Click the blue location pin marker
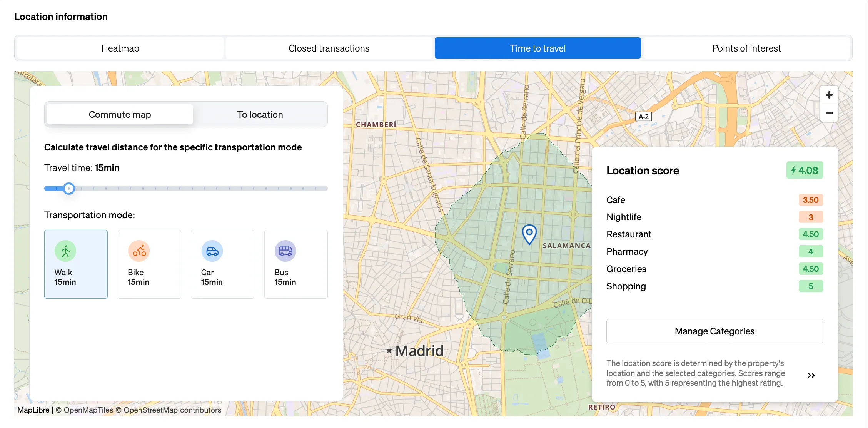Viewport: 868px width, 428px height. click(x=529, y=234)
